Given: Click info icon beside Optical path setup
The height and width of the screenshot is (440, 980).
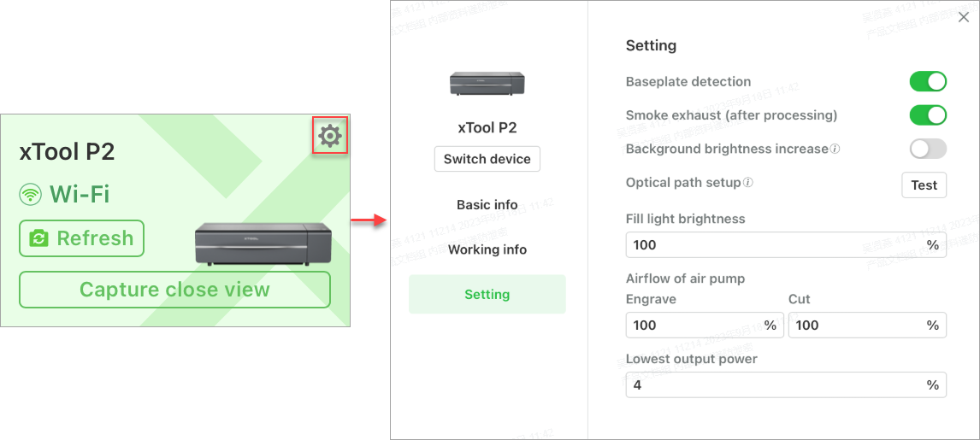Looking at the screenshot, I should coord(747,183).
